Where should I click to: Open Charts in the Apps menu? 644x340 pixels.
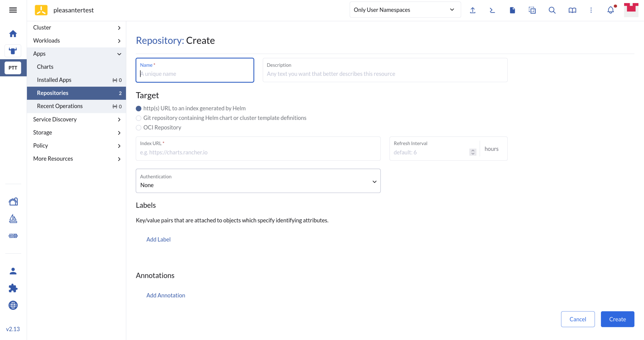pyautogui.click(x=45, y=67)
